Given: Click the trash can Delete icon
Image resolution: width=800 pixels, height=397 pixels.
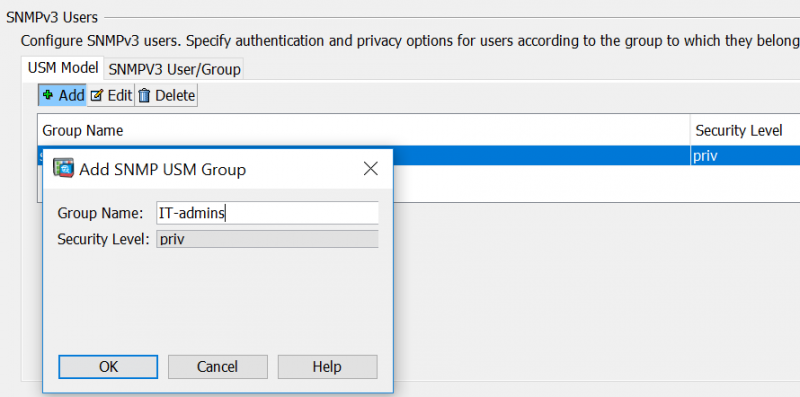Looking at the screenshot, I should 144,95.
